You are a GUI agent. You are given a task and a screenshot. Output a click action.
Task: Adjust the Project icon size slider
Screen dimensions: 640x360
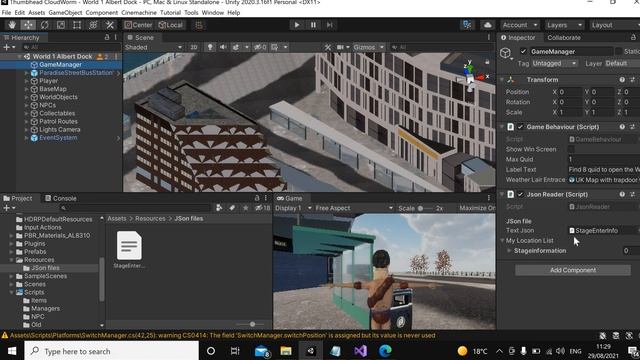[252, 324]
